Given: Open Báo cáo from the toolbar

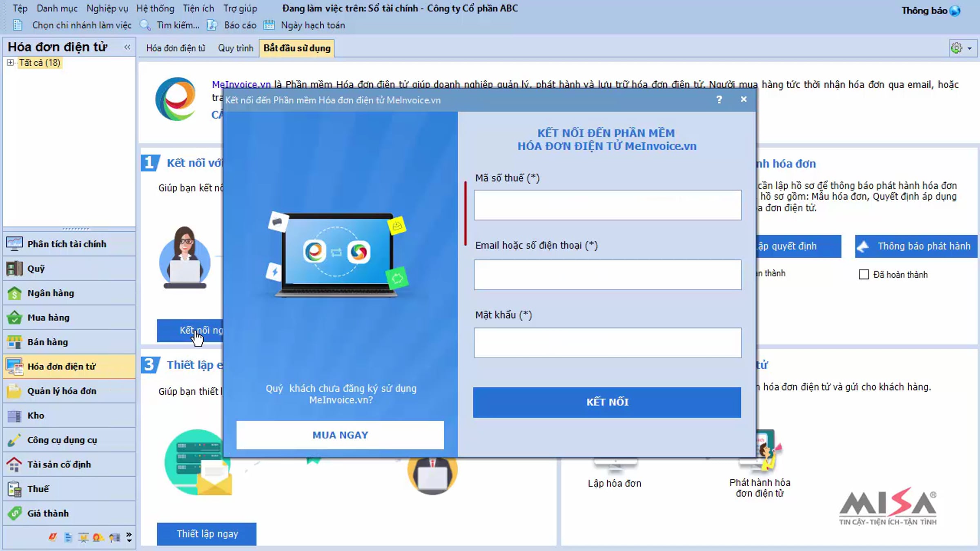Looking at the screenshot, I should click(232, 25).
